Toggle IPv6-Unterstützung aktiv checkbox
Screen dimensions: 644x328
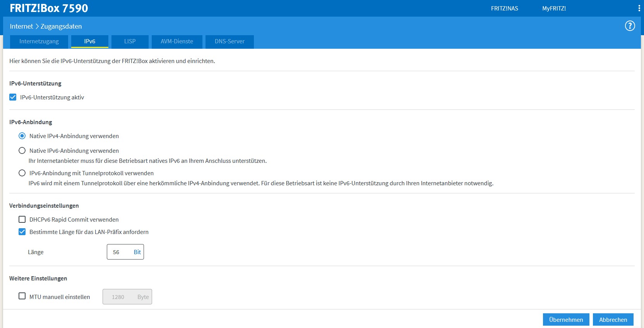click(13, 97)
